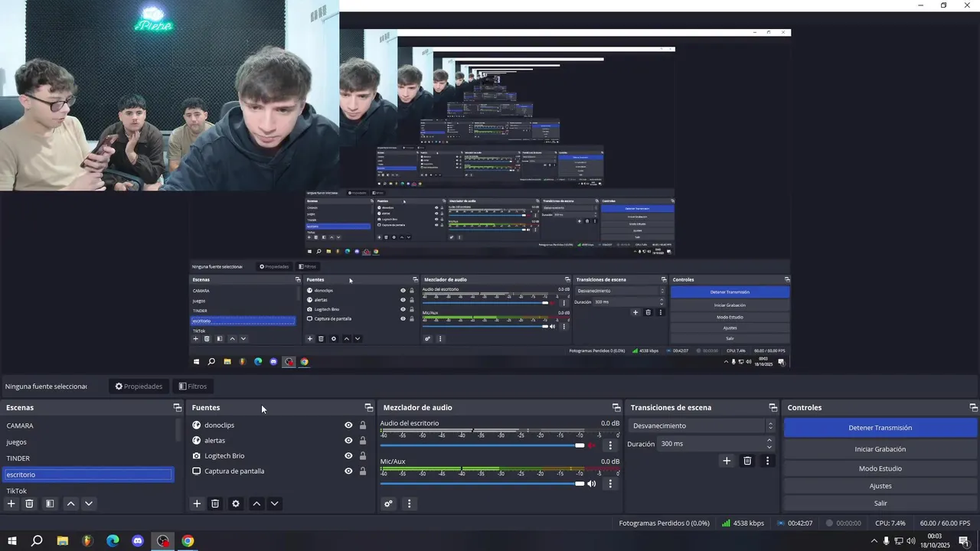Open Discord from the taskbar
This screenshot has width=980, height=551.
[138, 541]
